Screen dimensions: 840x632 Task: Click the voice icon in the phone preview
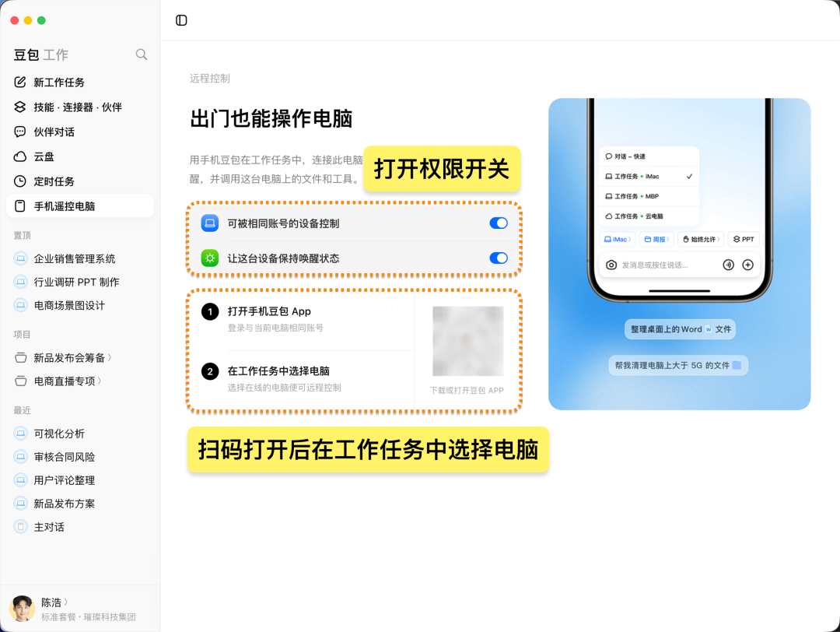(728, 265)
